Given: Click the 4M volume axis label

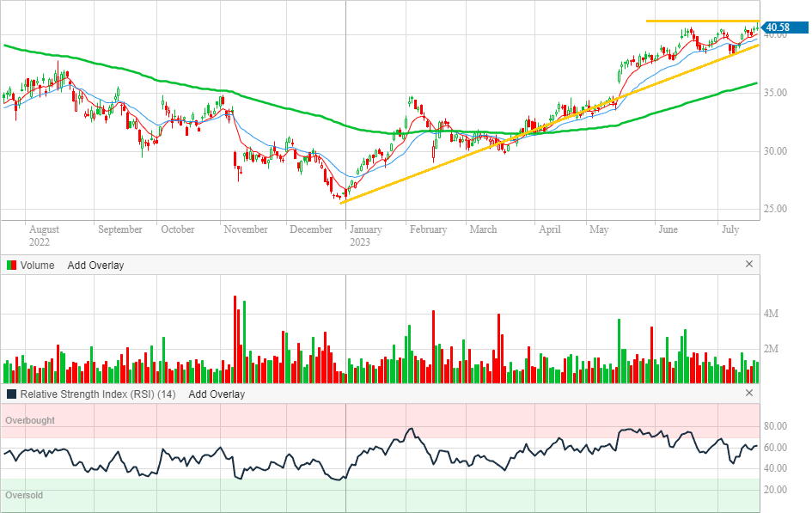Looking at the screenshot, I should (x=771, y=315).
